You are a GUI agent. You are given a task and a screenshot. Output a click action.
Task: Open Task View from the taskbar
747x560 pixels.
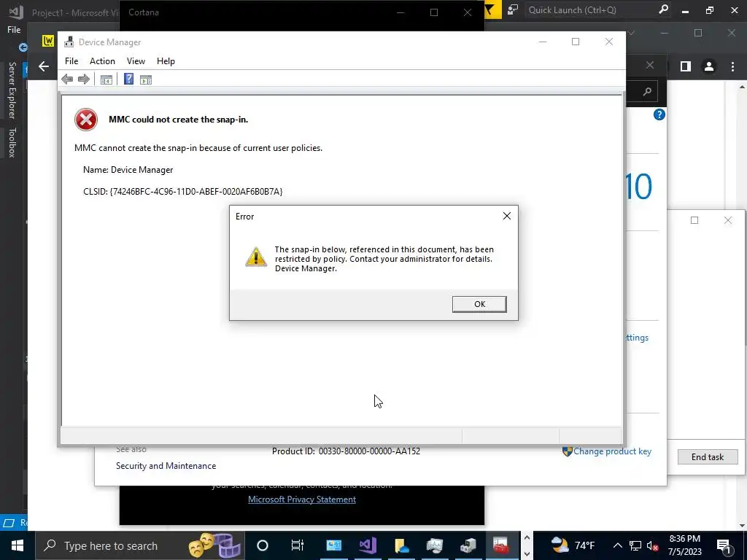(298, 545)
